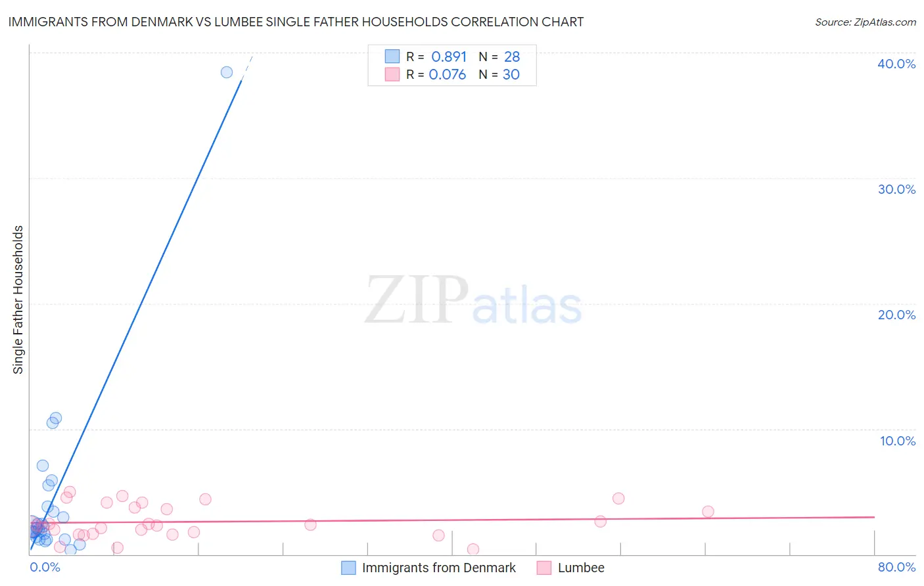Click the ZIPatlas watermark logo
Screen dimensions: 924x586
[x=473, y=302]
